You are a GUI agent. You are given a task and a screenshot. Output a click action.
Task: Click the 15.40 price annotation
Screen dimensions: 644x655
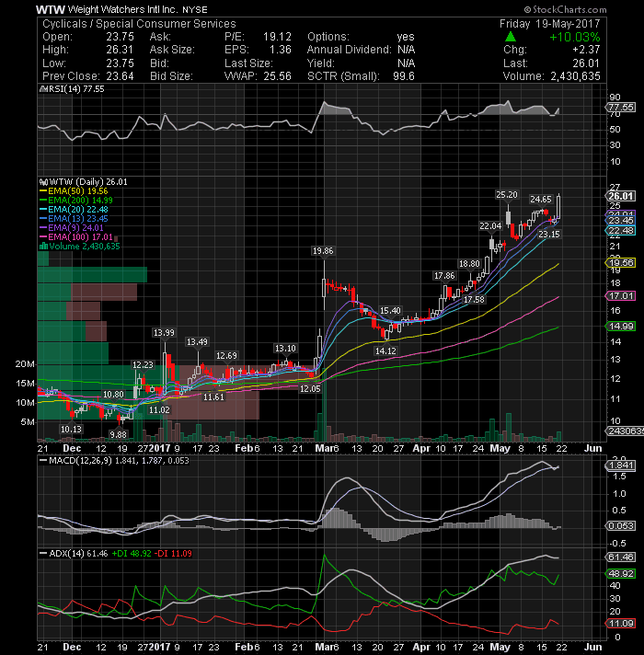pos(390,310)
